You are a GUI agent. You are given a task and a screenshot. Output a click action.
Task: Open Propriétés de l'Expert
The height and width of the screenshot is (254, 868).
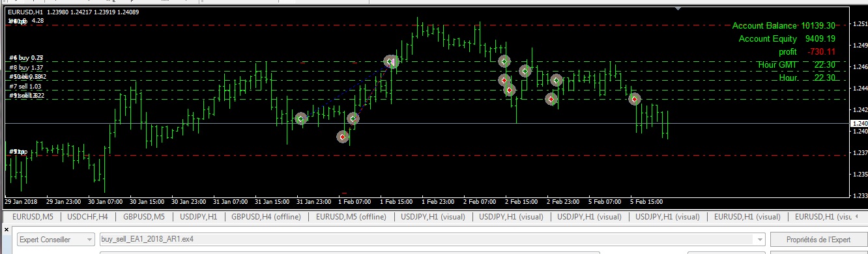point(818,239)
